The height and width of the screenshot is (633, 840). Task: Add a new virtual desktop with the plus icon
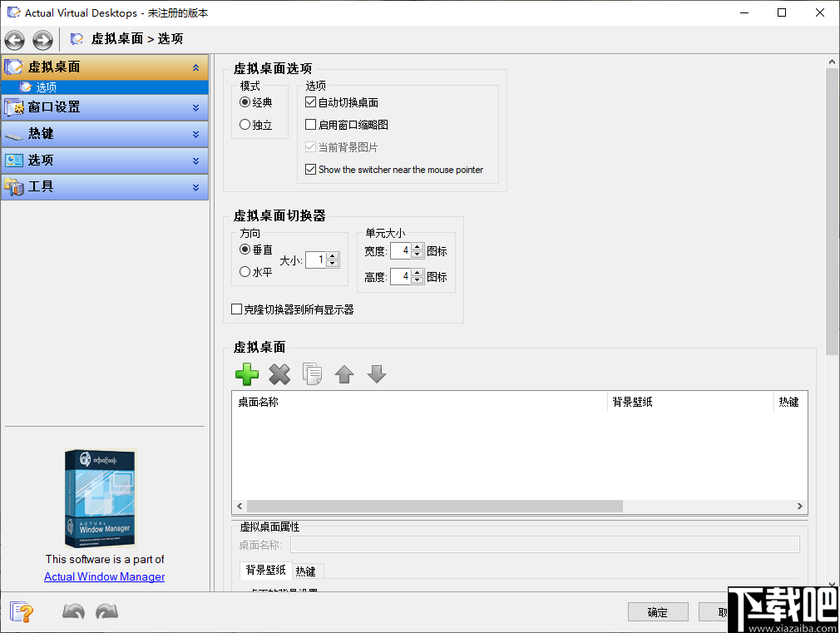point(246,374)
